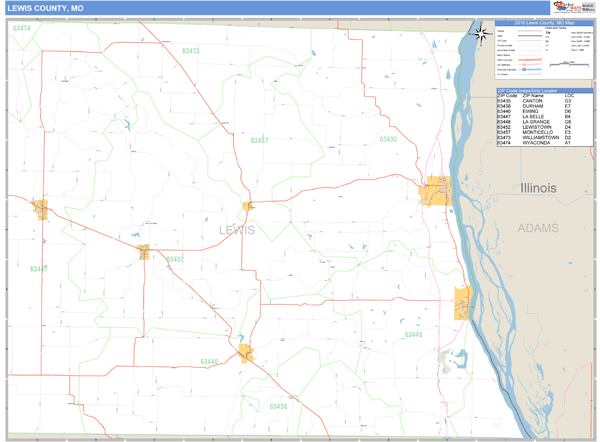This screenshot has height=442, width=600.
Task: Click the 63438 ZIP code label
Action: click(x=278, y=406)
